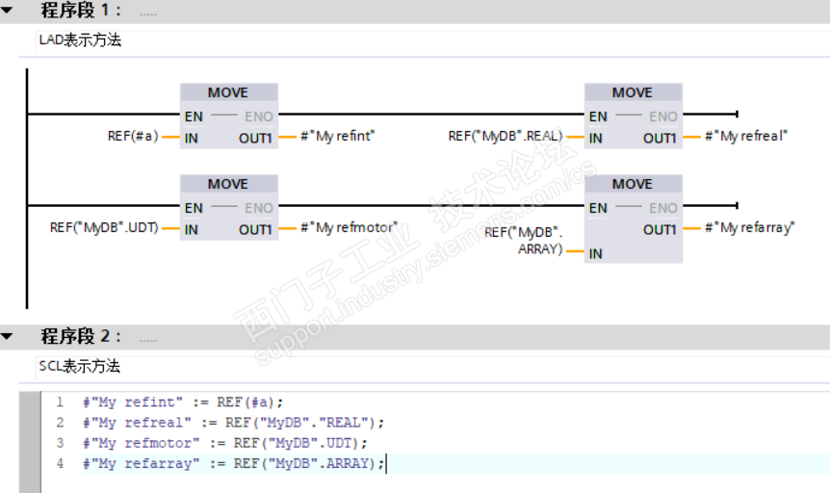This screenshot has width=830, height=493.
Task: Select the 程序段 1 network title
Action: [81, 10]
